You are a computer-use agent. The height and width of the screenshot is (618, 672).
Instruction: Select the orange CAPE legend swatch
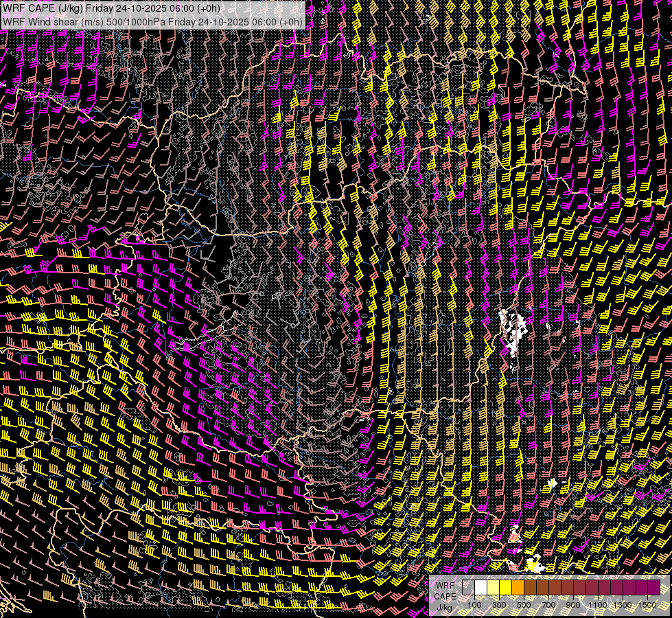(518, 587)
